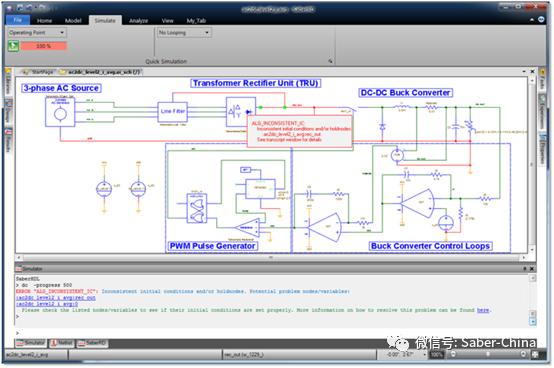
Task: Run the quick simulation with the green play button
Action: click(13, 46)
